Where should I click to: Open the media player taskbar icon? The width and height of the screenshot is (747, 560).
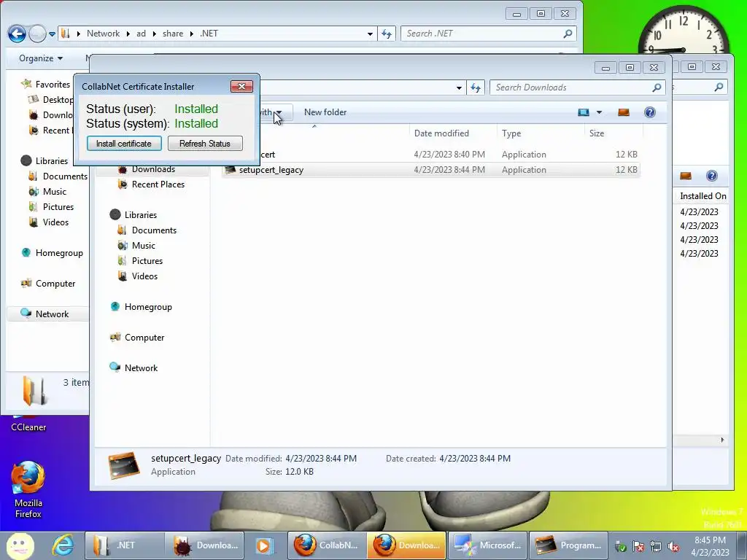click(264, 545)
